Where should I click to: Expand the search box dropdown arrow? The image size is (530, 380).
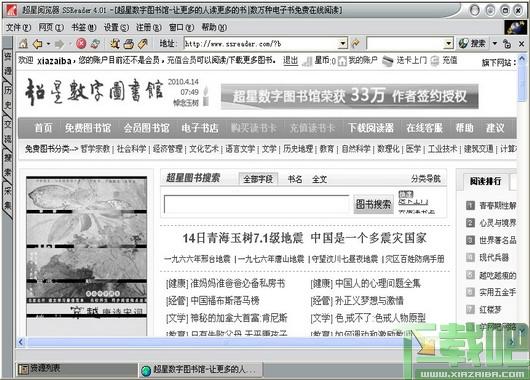pyautogui.click(x=448, y=43)
